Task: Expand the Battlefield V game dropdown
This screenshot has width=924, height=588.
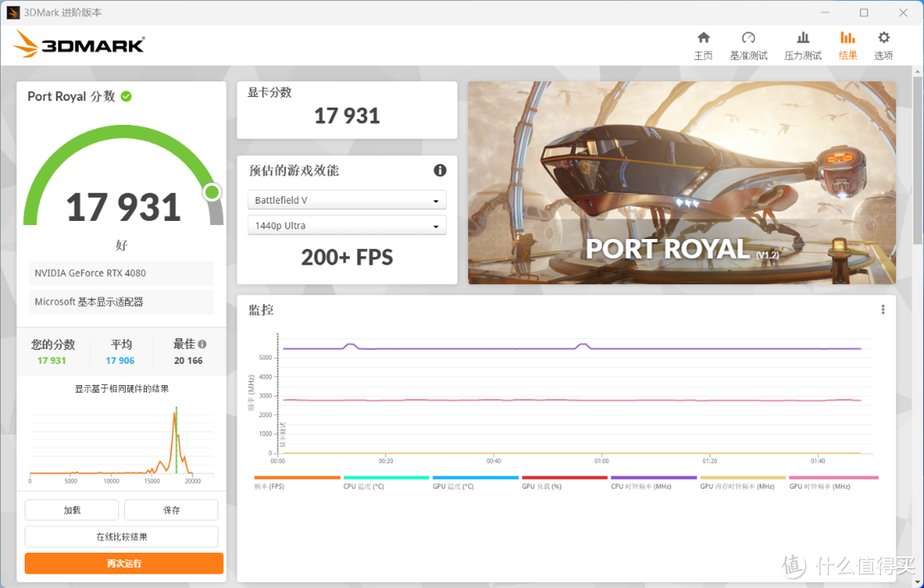Action: [346, 200]
